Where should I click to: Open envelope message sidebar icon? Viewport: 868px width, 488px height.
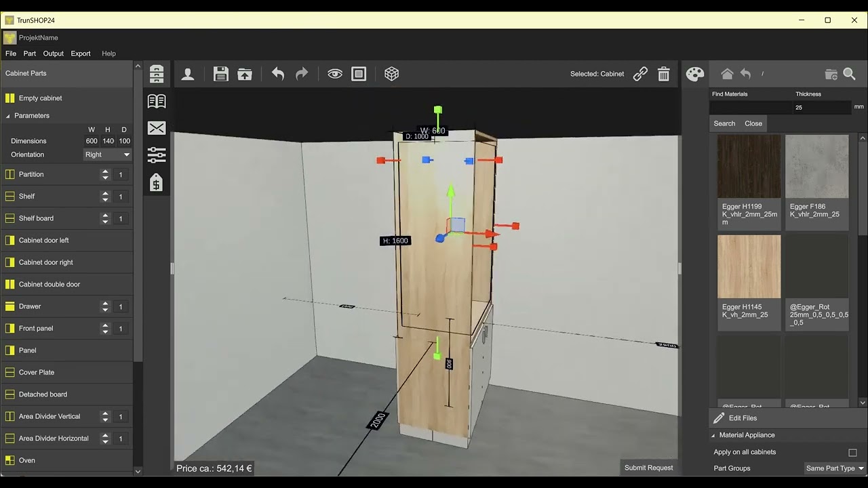point(157,128)
